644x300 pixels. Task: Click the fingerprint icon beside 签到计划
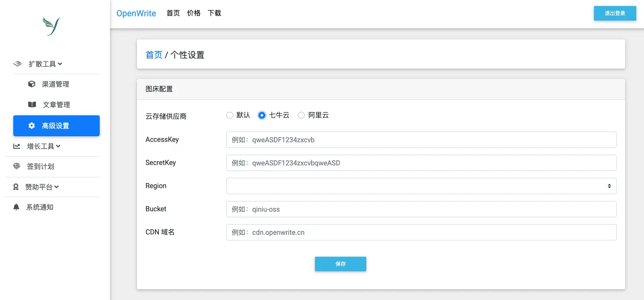[17, 166]
